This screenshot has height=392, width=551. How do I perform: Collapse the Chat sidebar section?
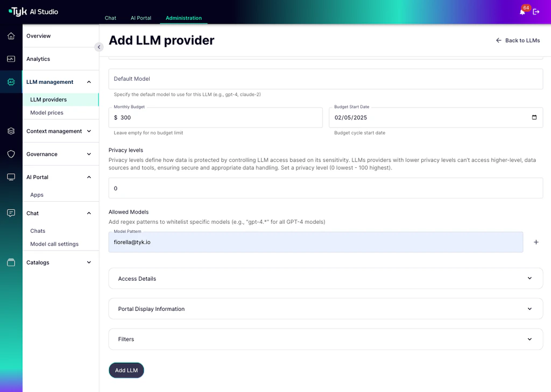click(89, 213)
